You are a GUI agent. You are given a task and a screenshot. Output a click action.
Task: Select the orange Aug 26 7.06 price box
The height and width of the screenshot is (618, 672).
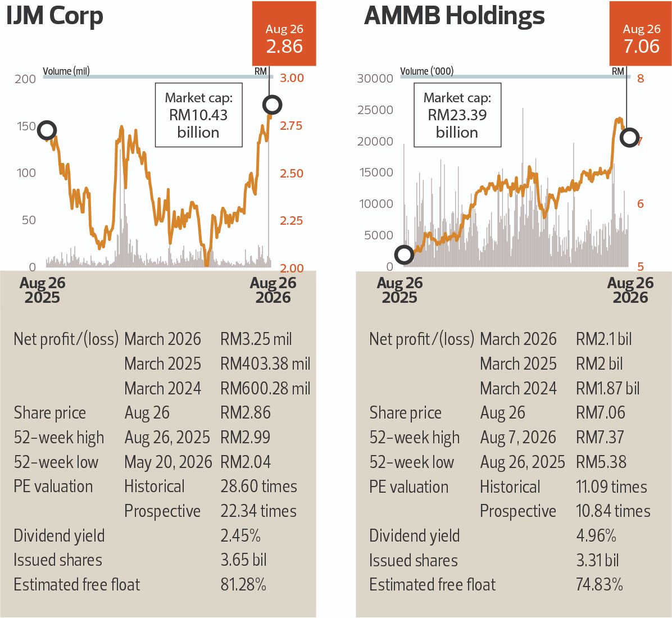(641, 34)
